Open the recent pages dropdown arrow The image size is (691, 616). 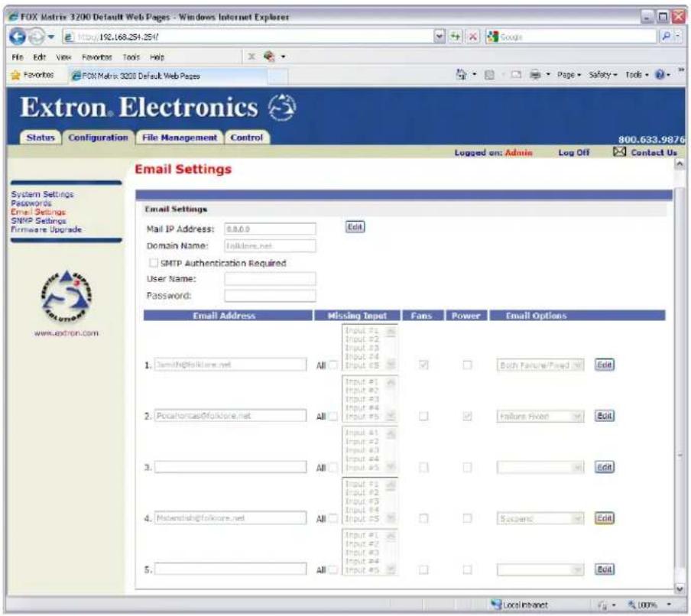(51, 37)
